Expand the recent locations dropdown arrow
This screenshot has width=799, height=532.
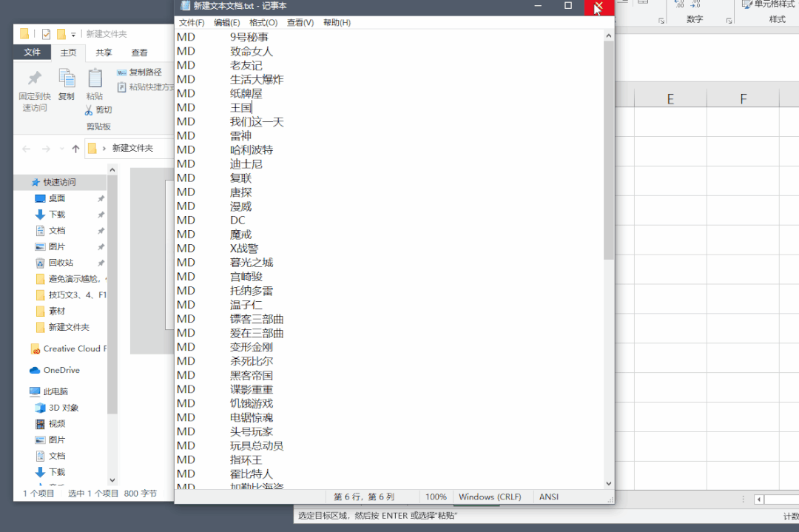pyautogui.click(x=61, y=149)
